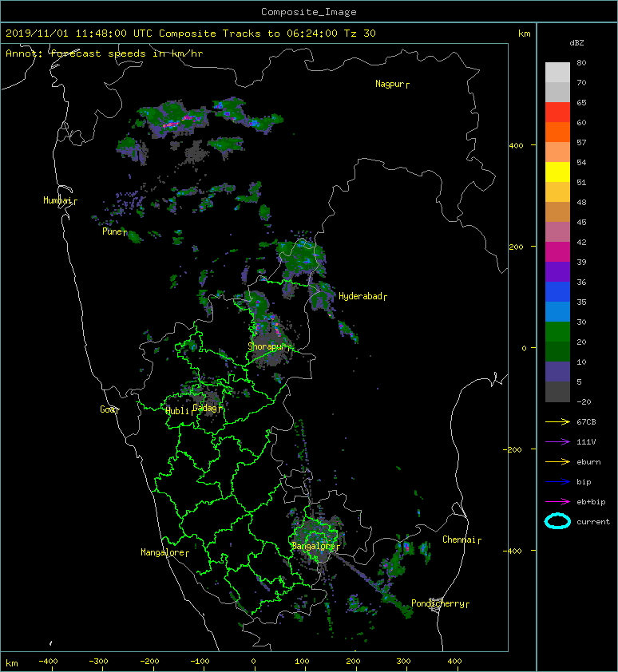Click the yellow 67CB track arrow in legend
The image size is (618, 672).
click(557, 422)
